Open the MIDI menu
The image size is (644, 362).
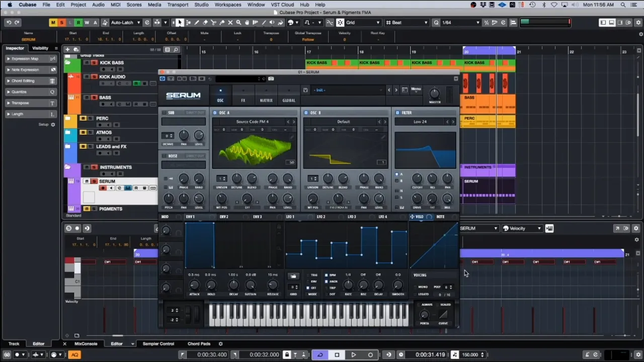tap(115, 5)
